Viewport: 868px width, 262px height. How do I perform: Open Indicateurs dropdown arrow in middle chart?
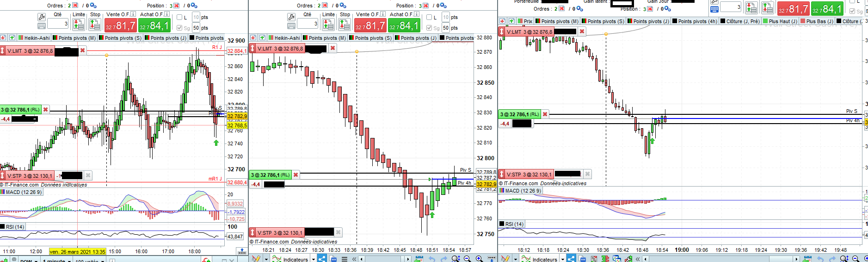pyautogui.click(x=314, y=259)
